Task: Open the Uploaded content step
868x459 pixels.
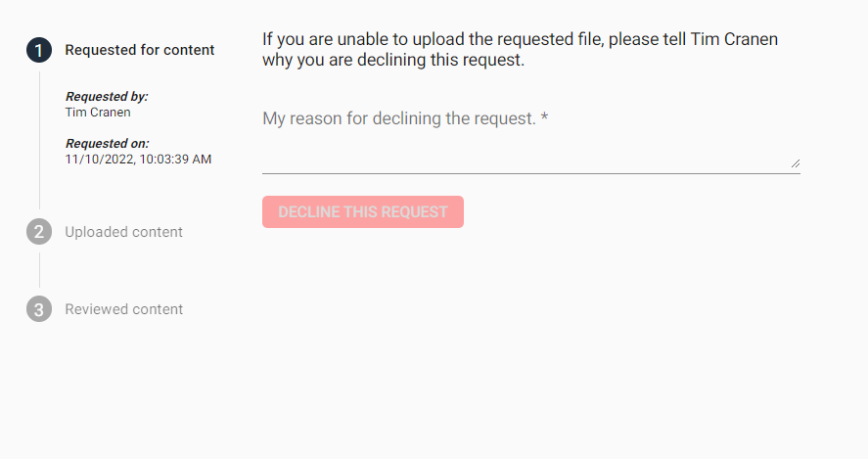Action: (123, 232)
